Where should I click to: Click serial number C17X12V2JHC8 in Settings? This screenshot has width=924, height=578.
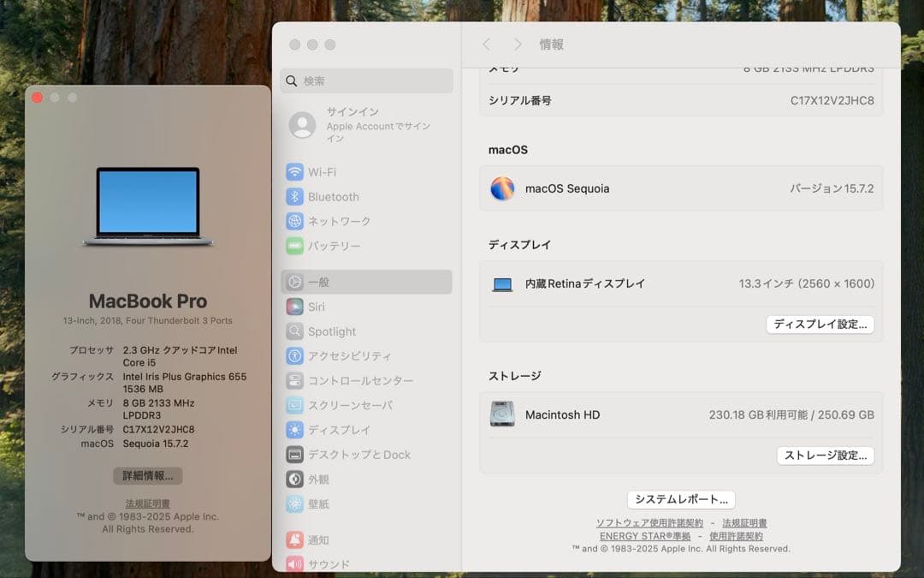click(832, 100)
